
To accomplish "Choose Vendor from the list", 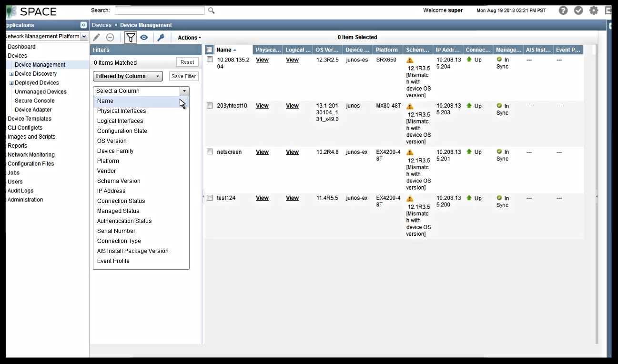I will tap(141, 171).
